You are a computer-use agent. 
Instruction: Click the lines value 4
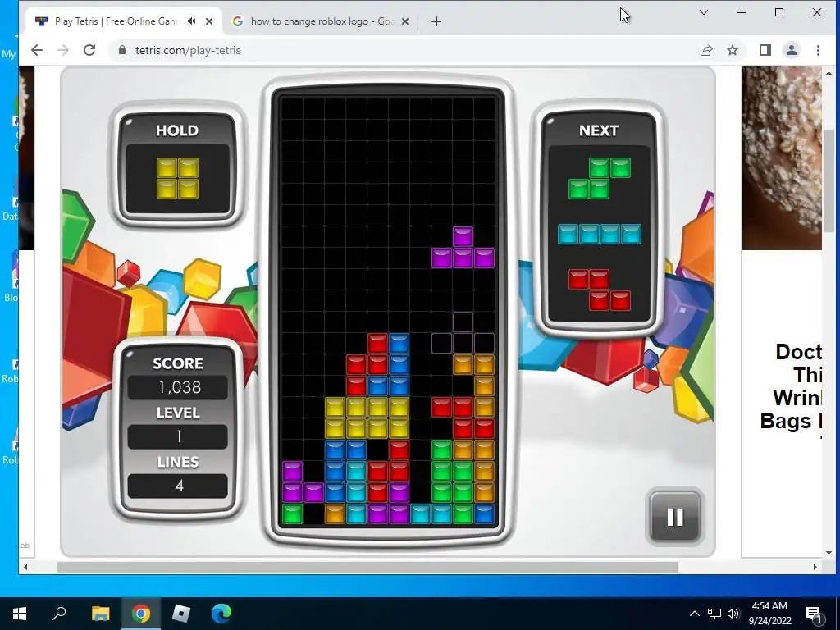coord(179,486)
